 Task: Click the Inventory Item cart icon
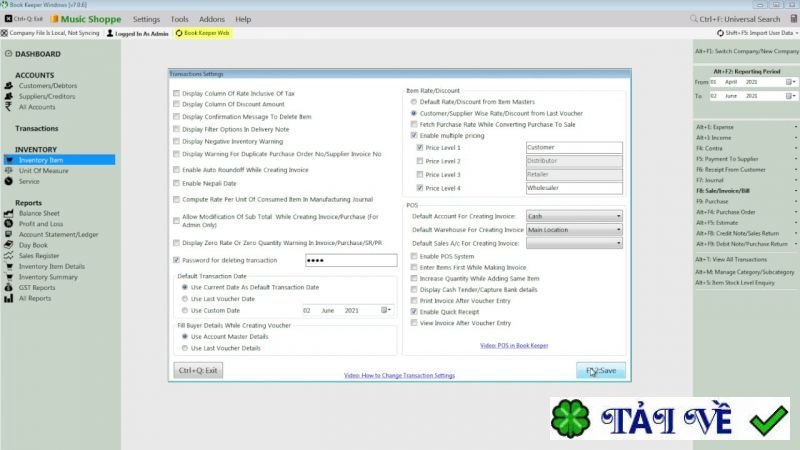[x=9, y=160]
